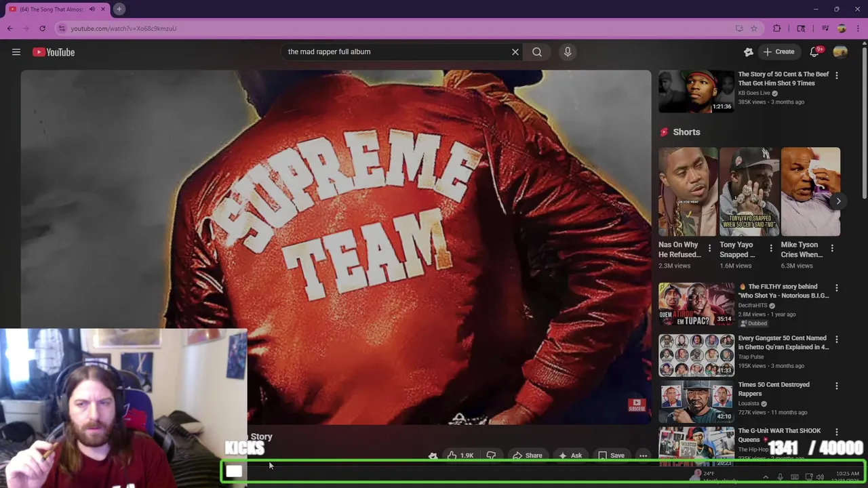Open Chrome three-dot menu
Viewport: 868px width, 488px height.
click(x=858, y=28)
